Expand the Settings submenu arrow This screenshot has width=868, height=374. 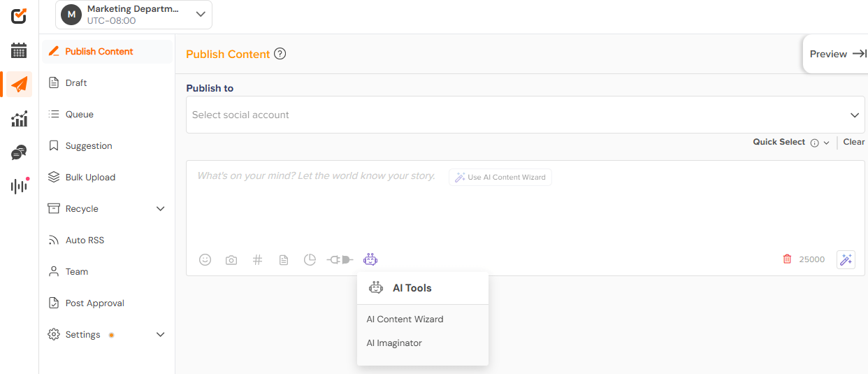pyautogui.click(x=160, y=335)
